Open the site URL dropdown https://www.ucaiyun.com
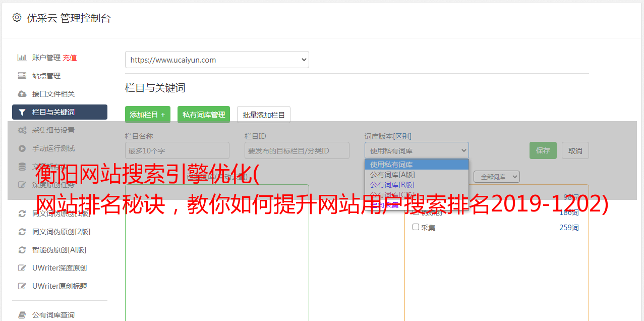The height and width of the screenshot is (321, 644). pos(217,60)
